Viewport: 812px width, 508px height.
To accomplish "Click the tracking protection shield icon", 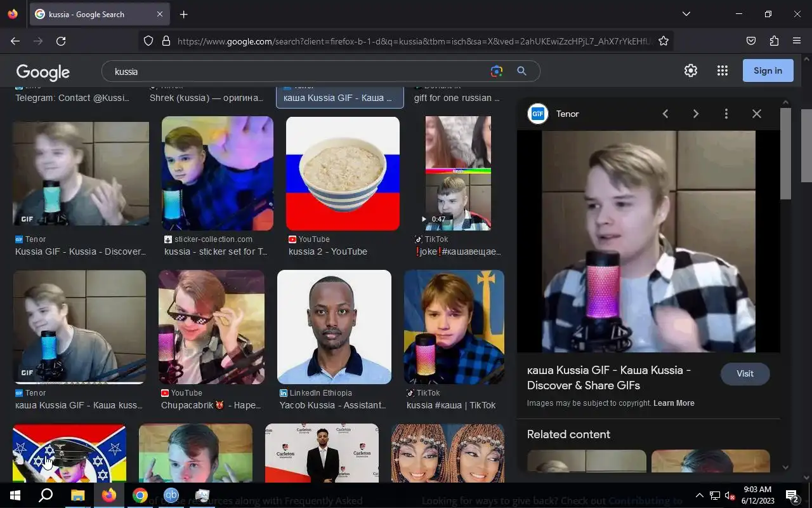I will click(x=148, y=41).
